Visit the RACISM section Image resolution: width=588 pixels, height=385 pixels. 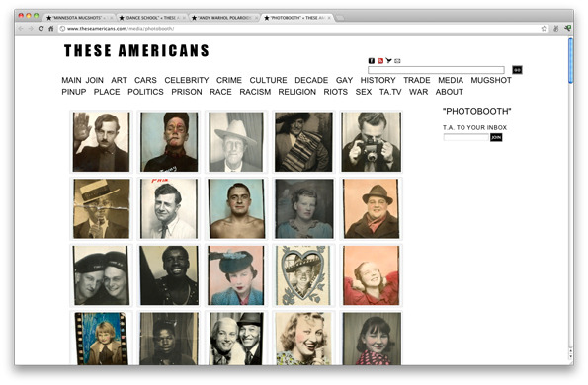point(255,92)
